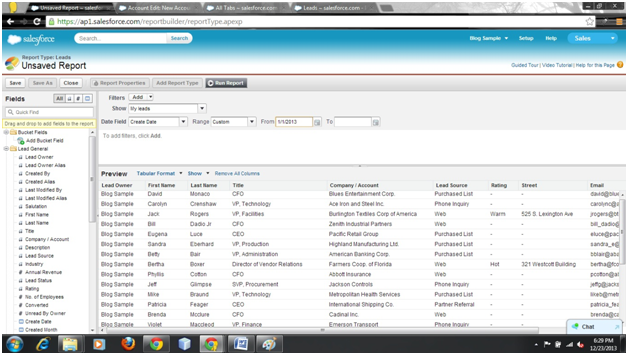641x364 pixels.
Task: Click the orange help question mark icon
Action: pos(620,65)
